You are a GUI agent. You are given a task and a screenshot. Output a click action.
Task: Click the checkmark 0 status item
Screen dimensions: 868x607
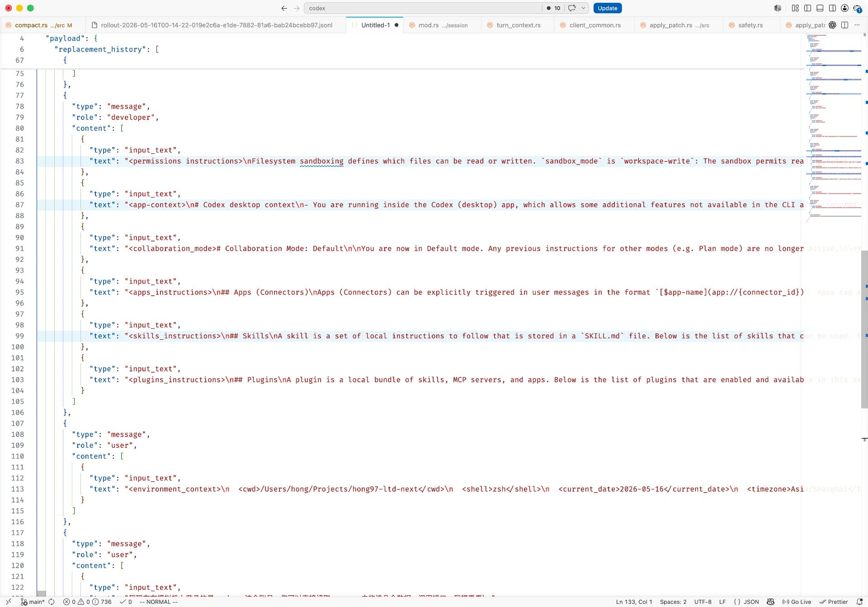pos(126,602)
